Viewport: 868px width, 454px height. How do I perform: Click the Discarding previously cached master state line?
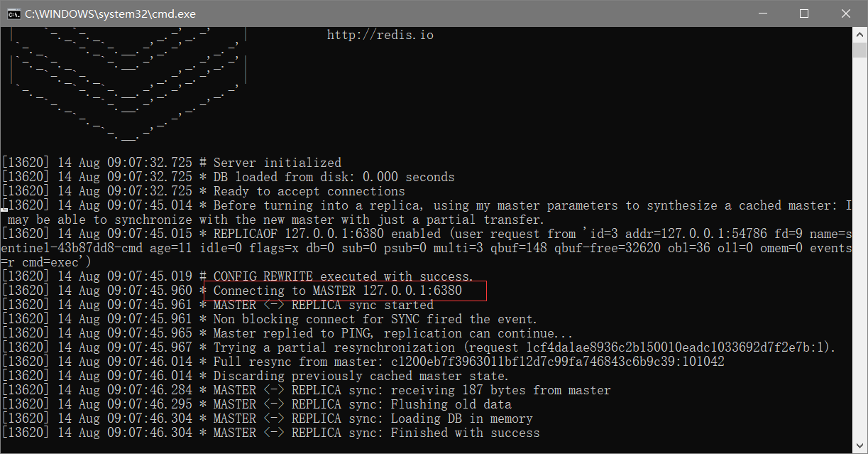coord(255,376)
